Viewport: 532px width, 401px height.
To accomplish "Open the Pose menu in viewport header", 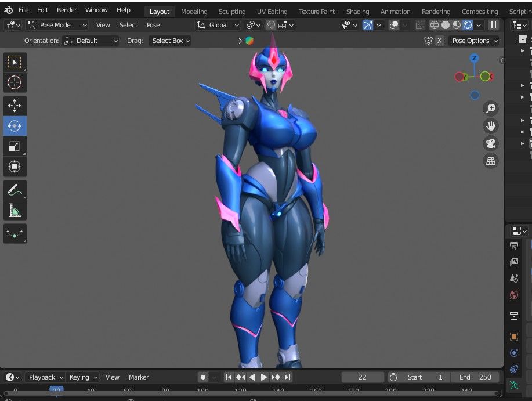I will coord(153,25).
